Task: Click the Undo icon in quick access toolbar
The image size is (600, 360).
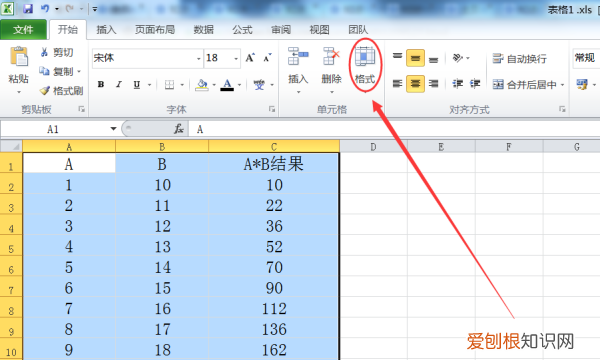Action: coord(45,8)
